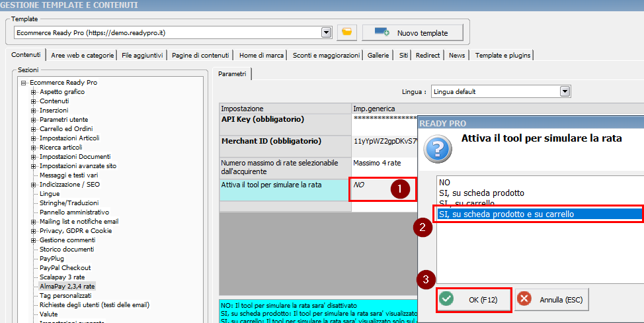Switch to Pagine di contenuti tab

pyautogui.click(x=200, y=55)
